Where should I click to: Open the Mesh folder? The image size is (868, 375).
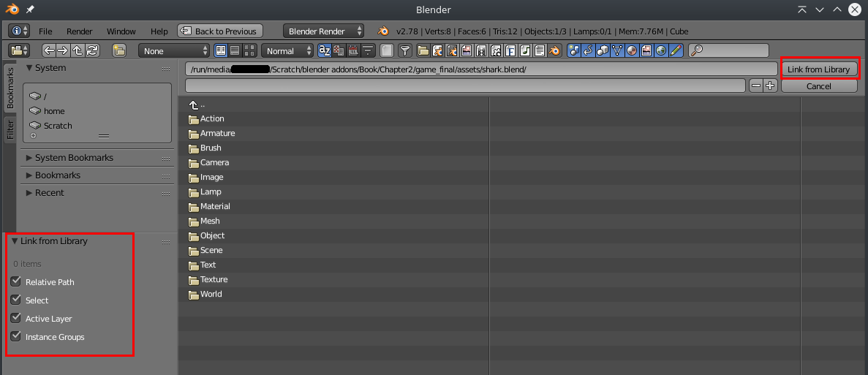point(210,221)
